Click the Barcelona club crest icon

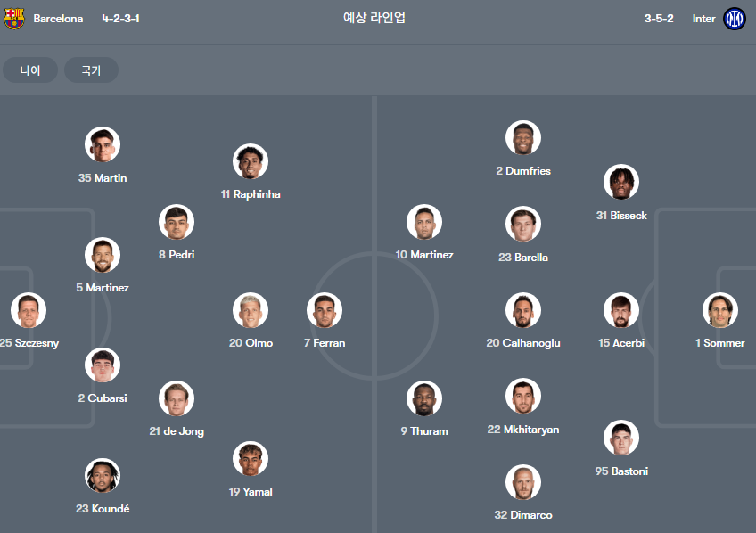(14, 19)
